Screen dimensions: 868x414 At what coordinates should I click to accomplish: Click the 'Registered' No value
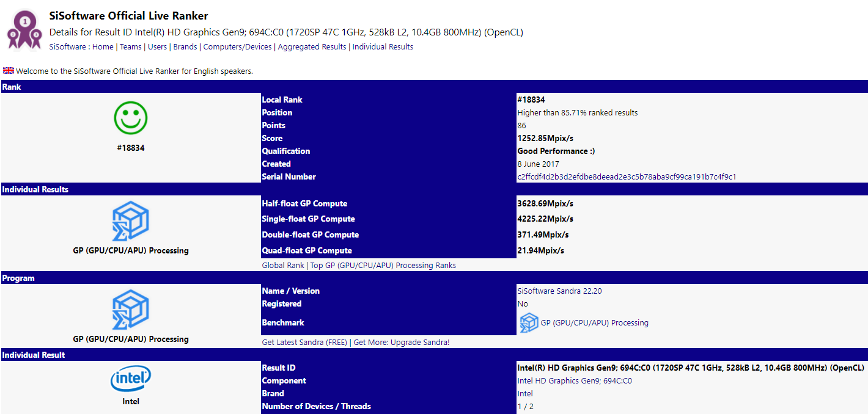pos(523,304)
